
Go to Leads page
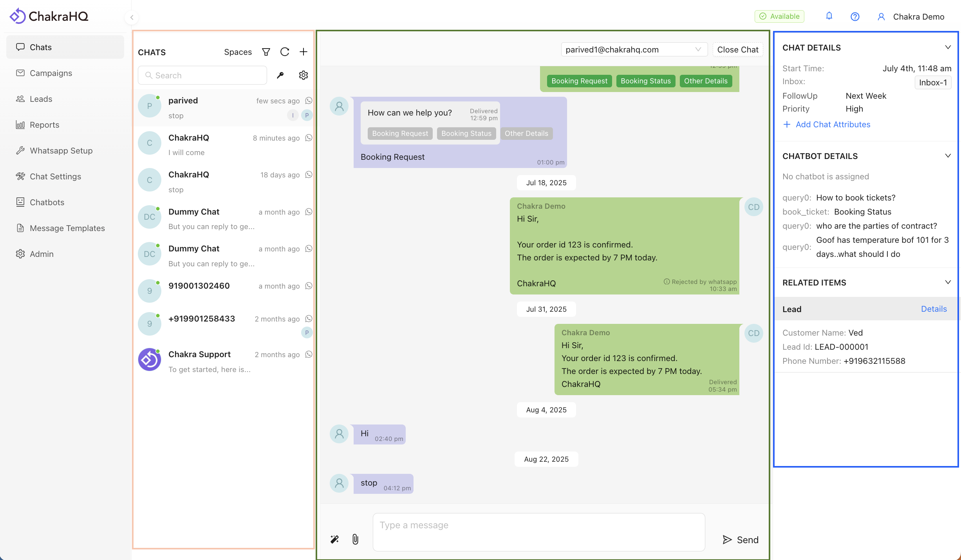pos(65,99)
